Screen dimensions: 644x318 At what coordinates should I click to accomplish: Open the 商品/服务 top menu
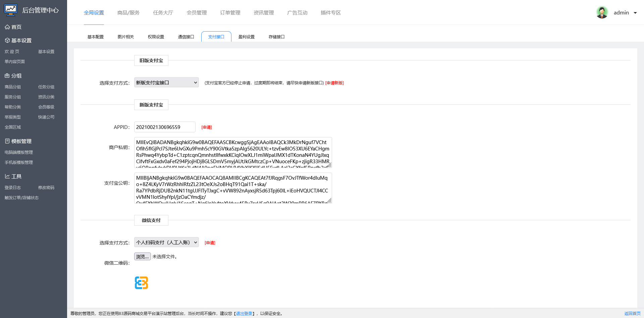128,12
